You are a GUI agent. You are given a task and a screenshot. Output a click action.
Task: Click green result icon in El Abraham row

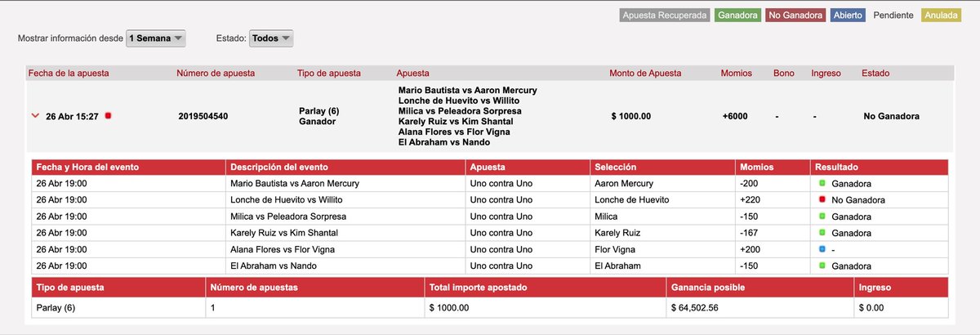coord(822,266)
